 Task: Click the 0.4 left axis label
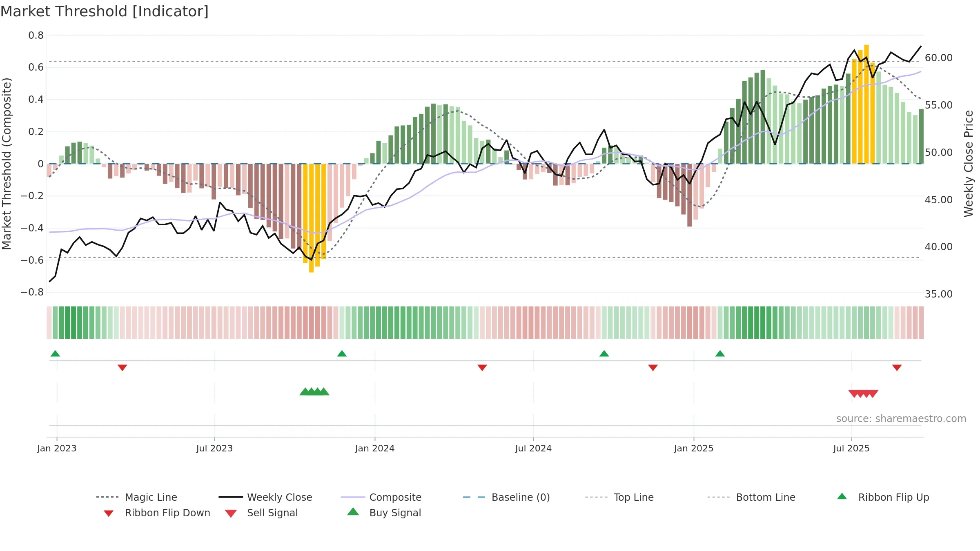[36, 100]
